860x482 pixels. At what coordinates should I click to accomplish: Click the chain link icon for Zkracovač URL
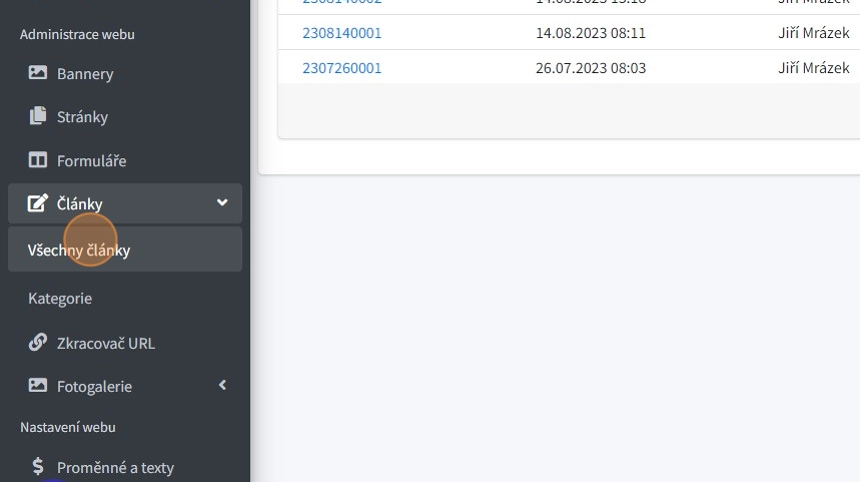[x=38, y=343]
